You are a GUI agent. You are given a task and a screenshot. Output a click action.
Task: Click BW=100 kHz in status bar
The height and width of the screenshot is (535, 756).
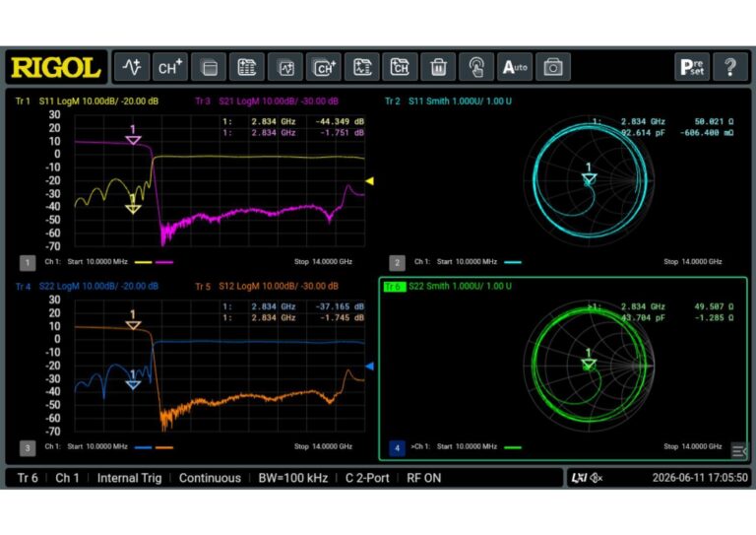coord(292,478)
